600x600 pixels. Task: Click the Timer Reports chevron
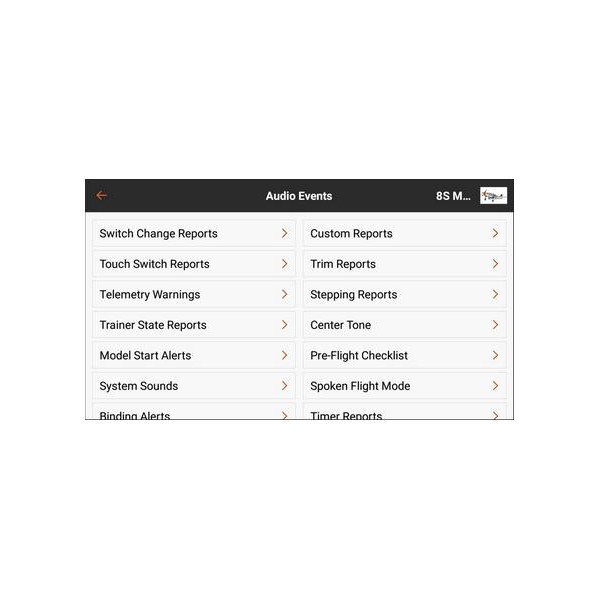(x=495, y=414)
